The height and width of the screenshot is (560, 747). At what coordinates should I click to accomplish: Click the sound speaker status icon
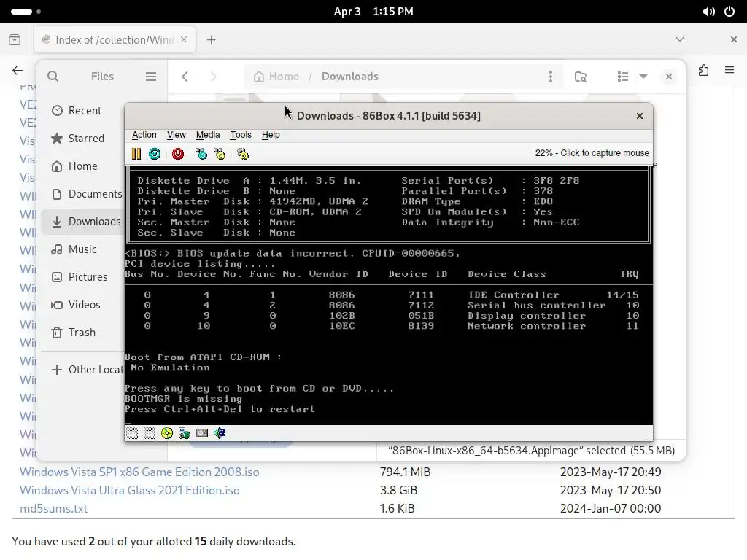tap(220, 433)
